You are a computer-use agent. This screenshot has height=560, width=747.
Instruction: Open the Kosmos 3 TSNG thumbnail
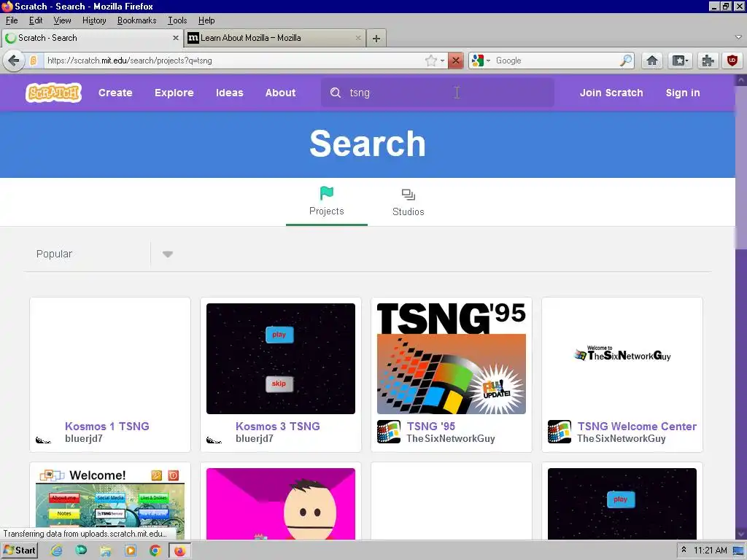point(281,359)
